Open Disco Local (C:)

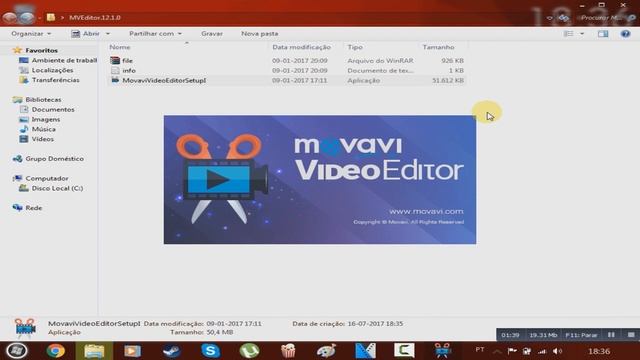click(57, 188)
